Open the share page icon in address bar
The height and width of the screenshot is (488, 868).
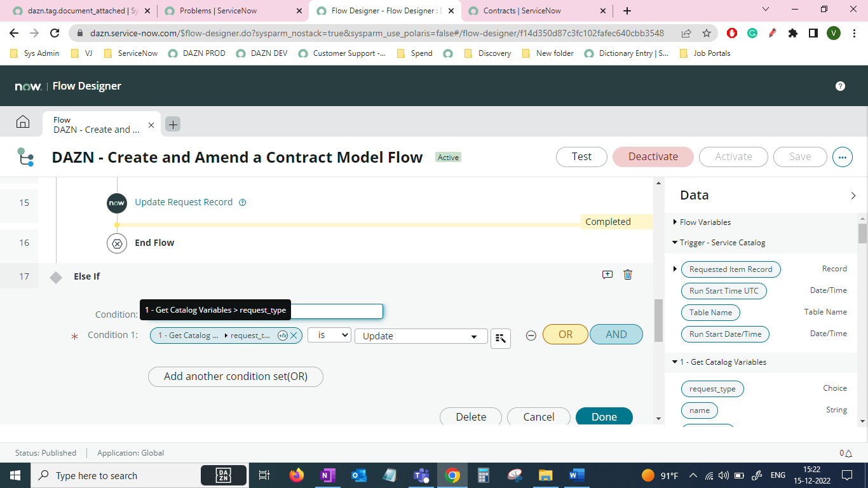click(686, 33)
